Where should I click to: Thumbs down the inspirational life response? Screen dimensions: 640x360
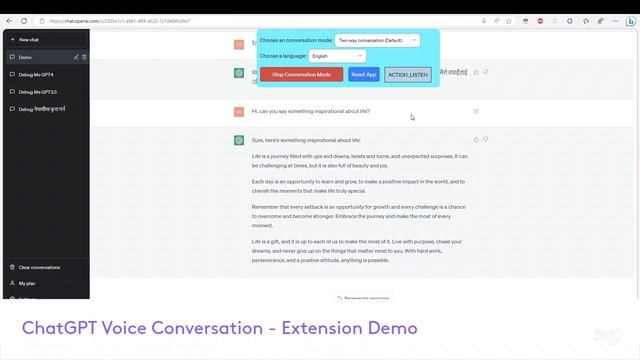tap(485, 140)
